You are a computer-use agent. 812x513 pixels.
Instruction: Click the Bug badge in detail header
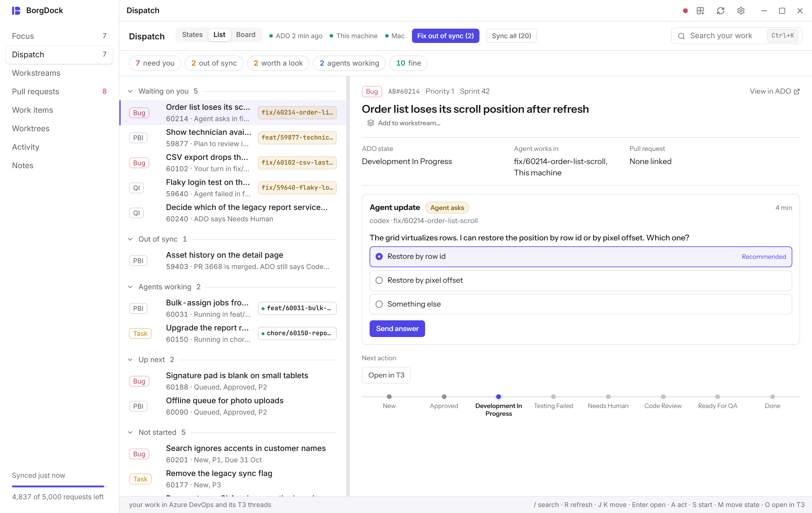click(372, 91)
